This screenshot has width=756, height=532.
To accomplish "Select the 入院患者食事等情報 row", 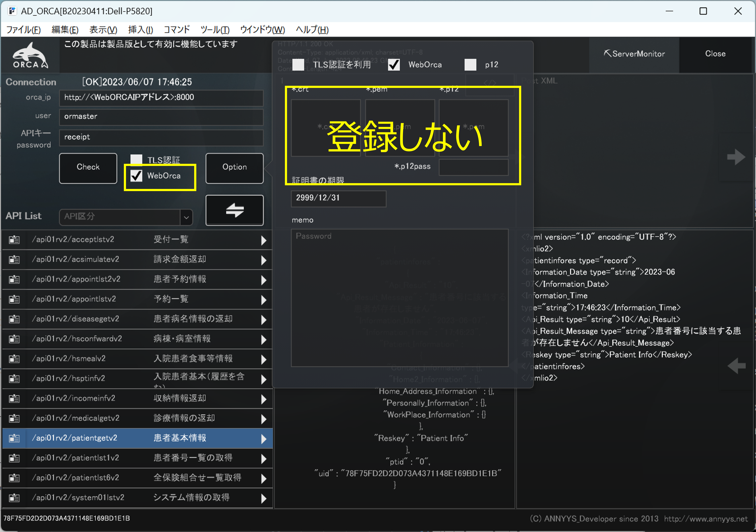I will (x=137, y=359).
